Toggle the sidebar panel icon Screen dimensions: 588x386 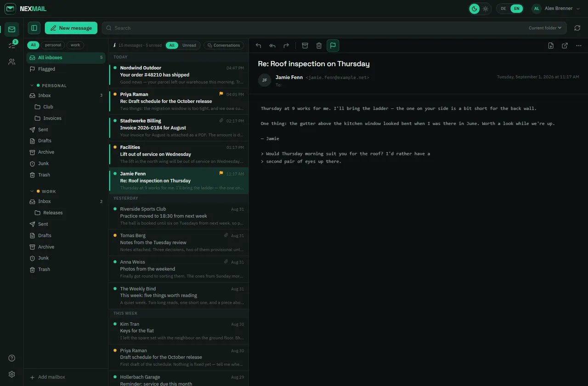34,28
